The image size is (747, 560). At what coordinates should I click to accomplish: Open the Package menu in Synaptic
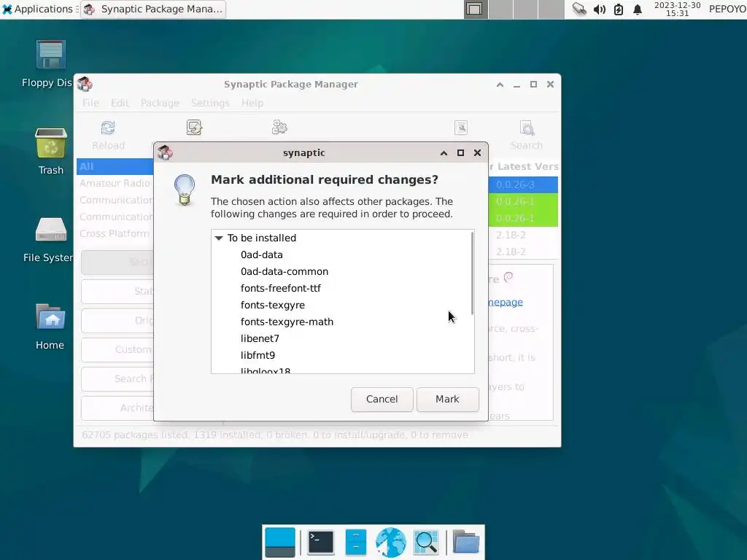click(x=160, y=103)
